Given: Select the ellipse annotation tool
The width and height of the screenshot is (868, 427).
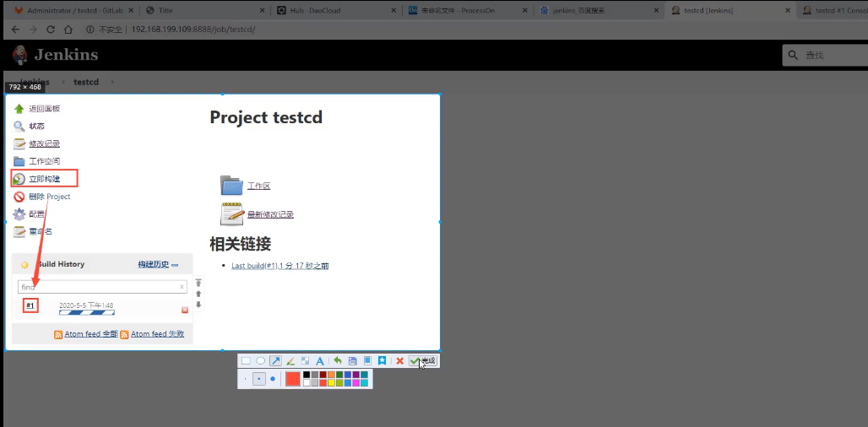Looking at the screenshot, I should coord(261,360).
